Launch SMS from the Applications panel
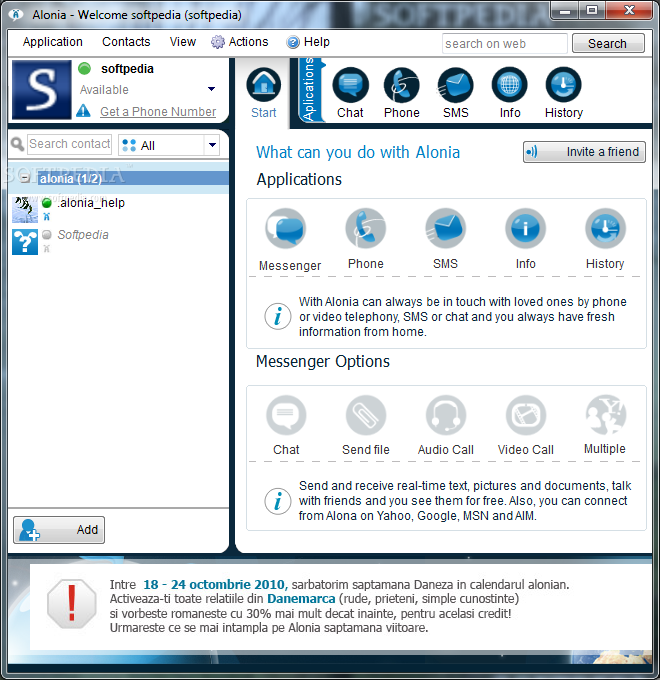The height and width of the screenshot is (680, 660). coord(445,229)
